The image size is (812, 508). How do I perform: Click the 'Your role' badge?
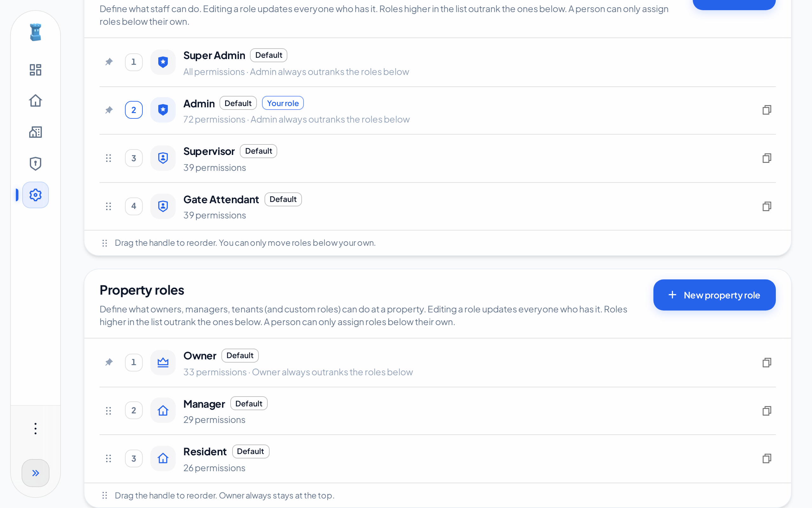(283, 103)
